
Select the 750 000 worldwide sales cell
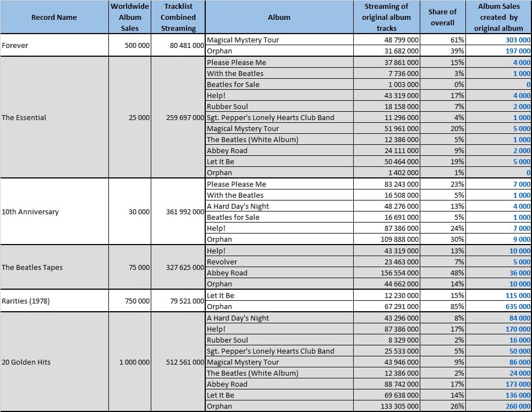(x=130, y=301)
